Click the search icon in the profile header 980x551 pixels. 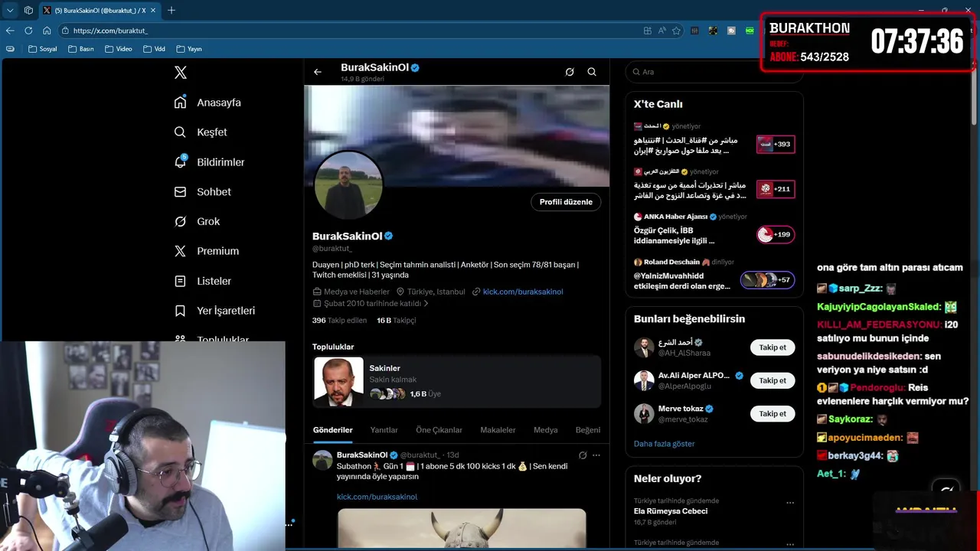(592, 72)
